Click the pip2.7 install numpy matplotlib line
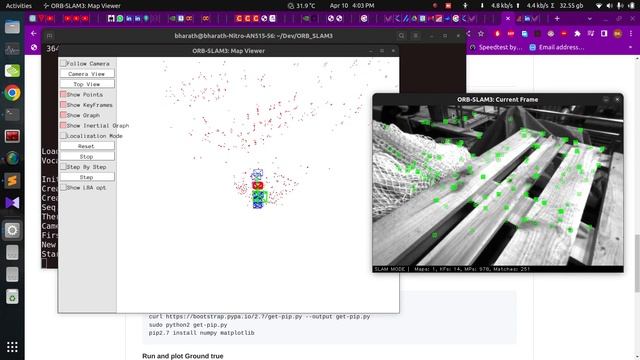This screenshot has width=640, height=360. pos(202,333)
